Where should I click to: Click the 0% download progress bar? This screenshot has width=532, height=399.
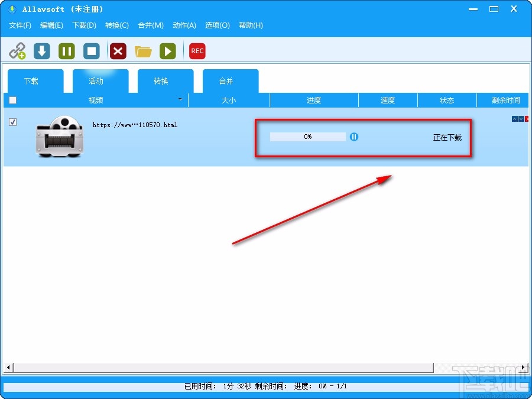308,137
